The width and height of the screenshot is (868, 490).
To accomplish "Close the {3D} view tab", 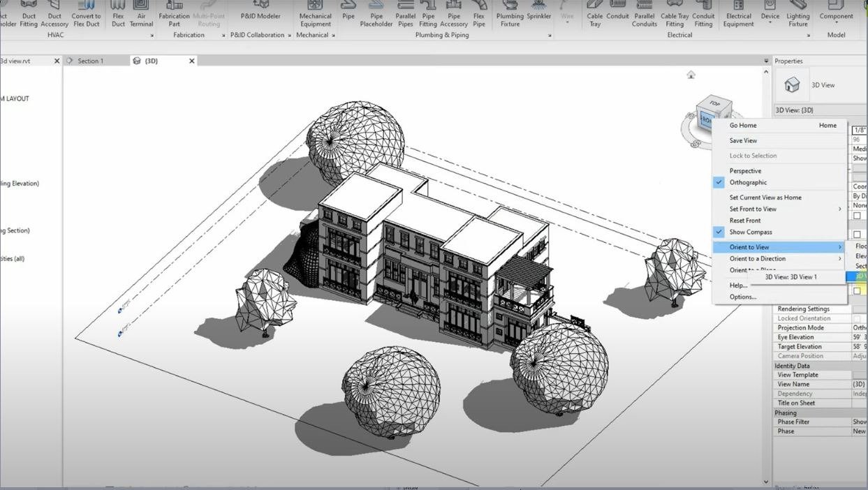I will [x=192, y=61].
